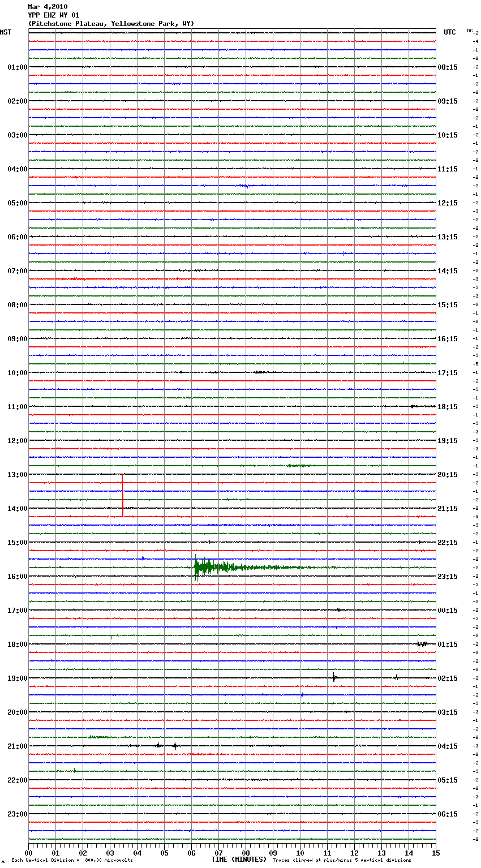Select the 04:00 MST time label
The image size is (481, 868).
pos(17,169)
